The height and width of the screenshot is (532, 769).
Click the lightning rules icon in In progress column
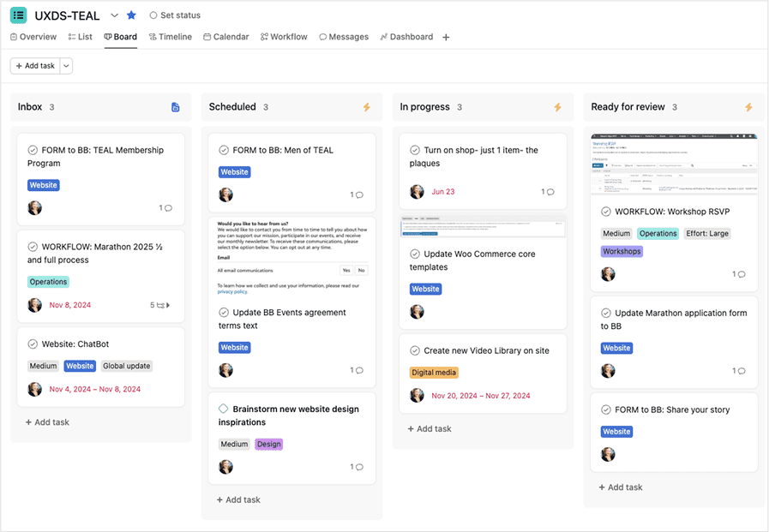(558, 107)
